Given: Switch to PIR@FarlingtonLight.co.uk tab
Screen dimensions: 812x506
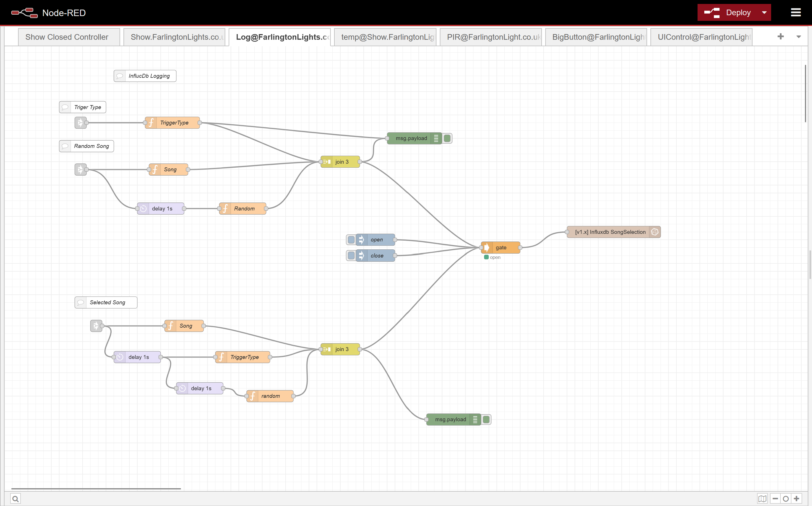Looking at the screenshot, I should coord(491,37).
